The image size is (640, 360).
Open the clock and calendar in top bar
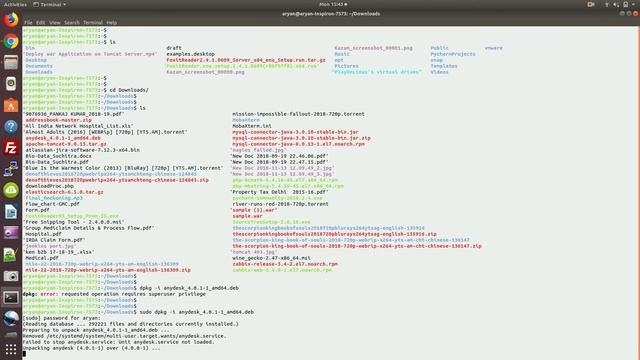333,4
